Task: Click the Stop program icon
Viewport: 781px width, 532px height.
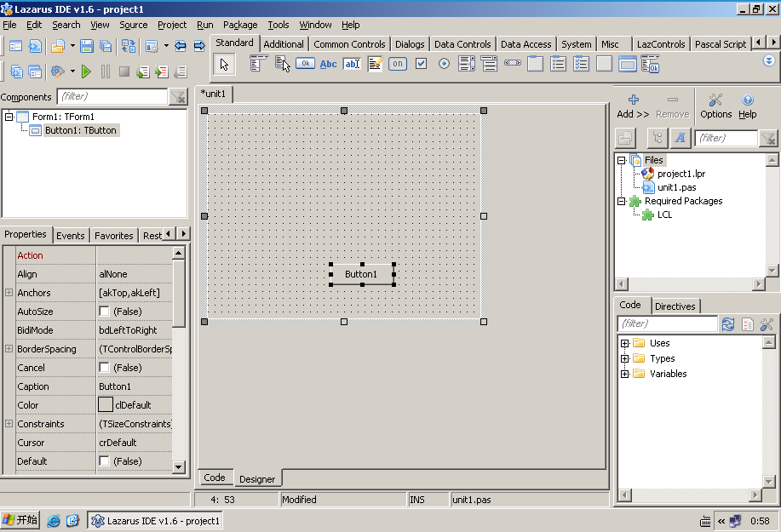Action: (124, 72)
